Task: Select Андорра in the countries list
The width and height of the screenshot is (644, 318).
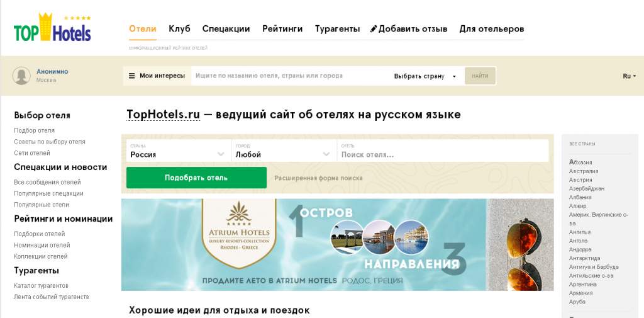Action: (580, 250)
